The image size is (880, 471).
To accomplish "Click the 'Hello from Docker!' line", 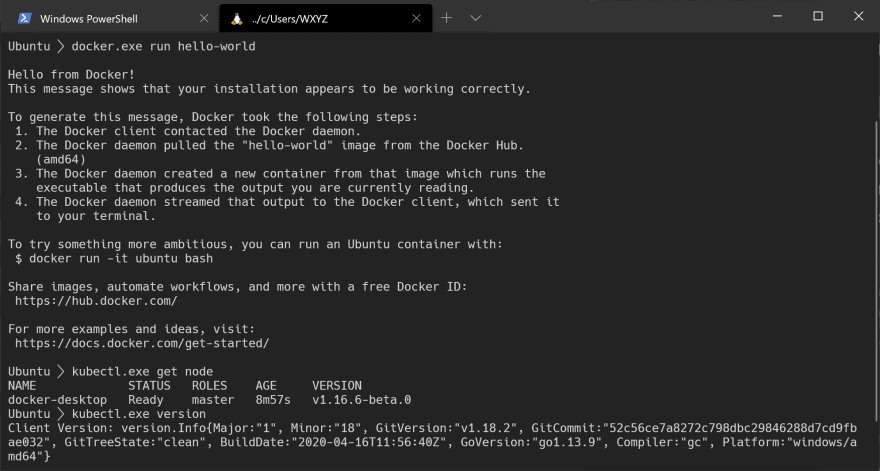I will tap(71, 74).
